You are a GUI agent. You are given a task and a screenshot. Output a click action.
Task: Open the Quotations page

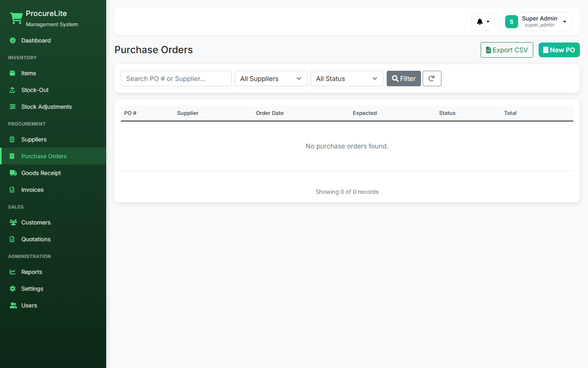point(53,239)
